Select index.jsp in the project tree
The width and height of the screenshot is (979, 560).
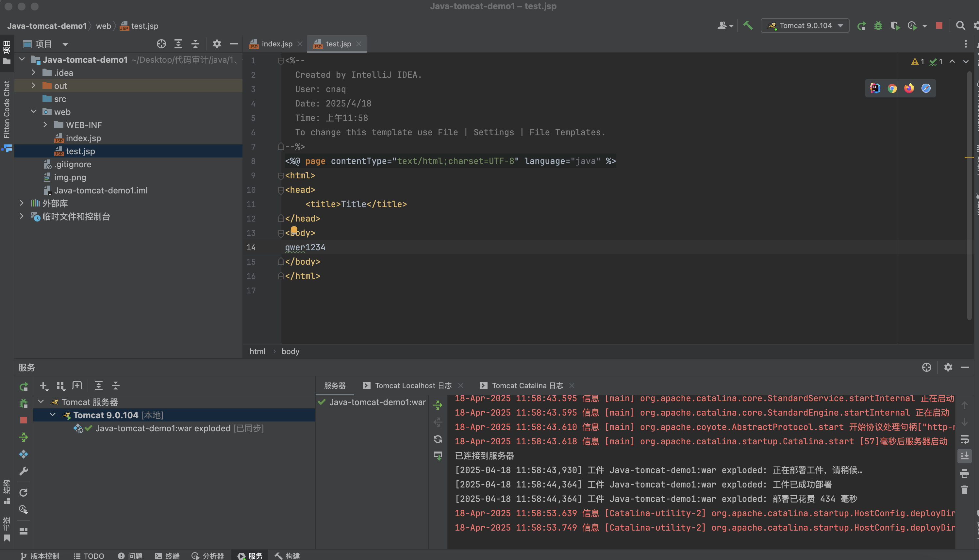click(x=83, y=138)
